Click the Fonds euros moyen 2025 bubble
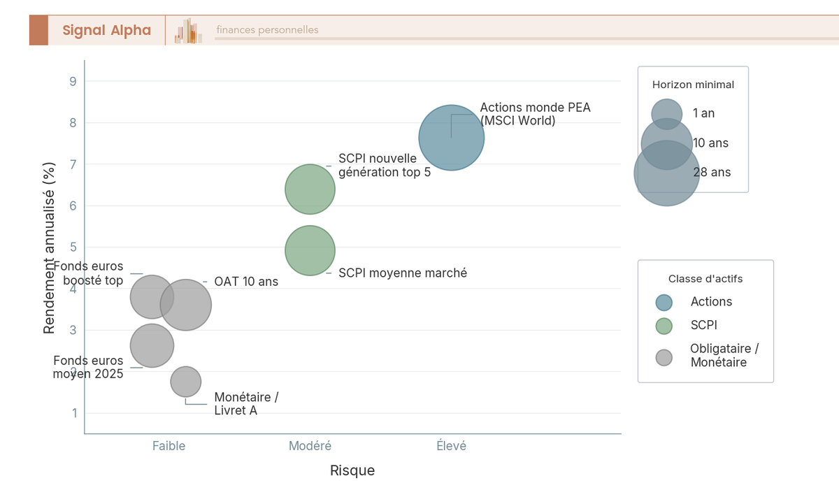The height and width of the screenshot is (504, 839). (x=152, y=345)
